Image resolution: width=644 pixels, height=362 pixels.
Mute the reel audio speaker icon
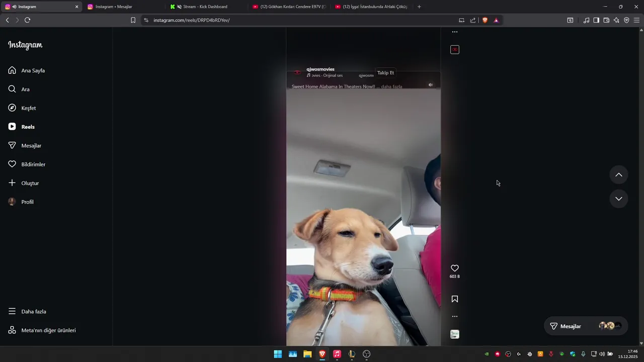coord(431,85)
